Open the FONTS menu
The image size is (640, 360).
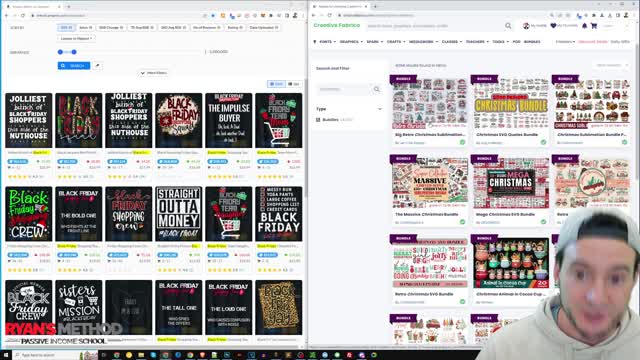(x=328, y=42)
